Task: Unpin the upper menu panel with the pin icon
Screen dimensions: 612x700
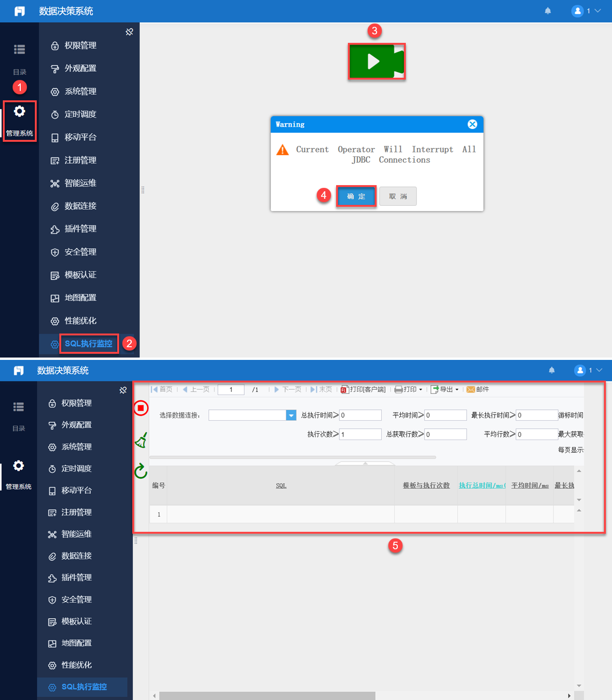Action: coord(129,32)
